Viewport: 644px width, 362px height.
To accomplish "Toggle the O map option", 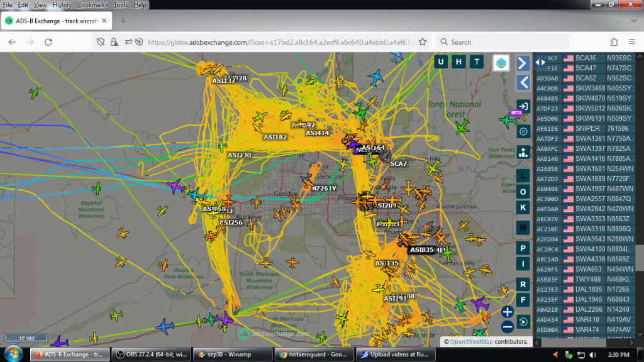I will tap(523, 192).
